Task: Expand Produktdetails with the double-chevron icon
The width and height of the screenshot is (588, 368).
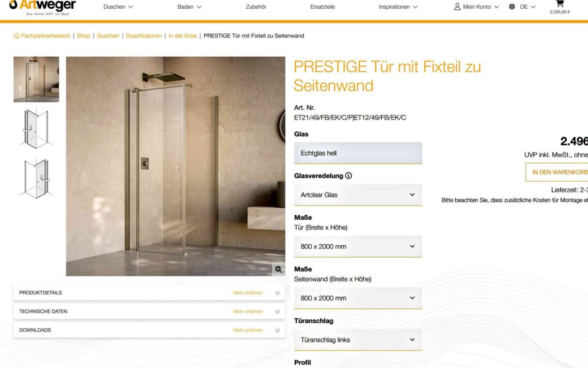Action: (x=278, y=293)
